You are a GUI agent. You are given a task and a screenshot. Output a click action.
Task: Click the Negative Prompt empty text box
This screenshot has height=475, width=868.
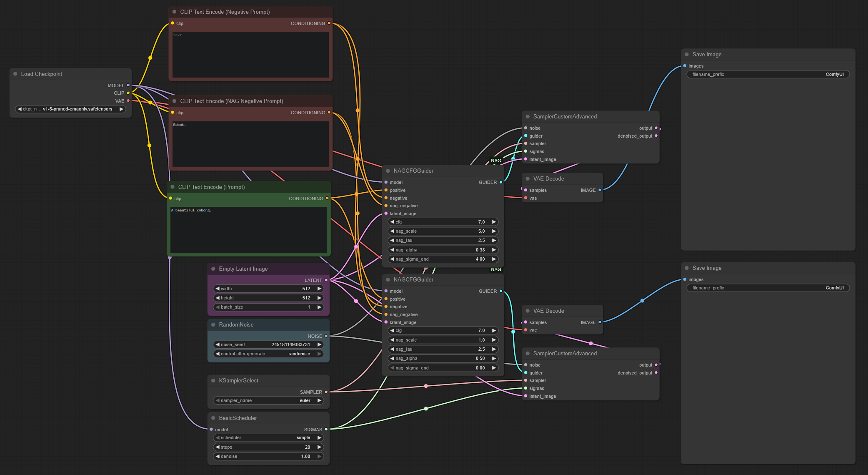tap(250, 55)
